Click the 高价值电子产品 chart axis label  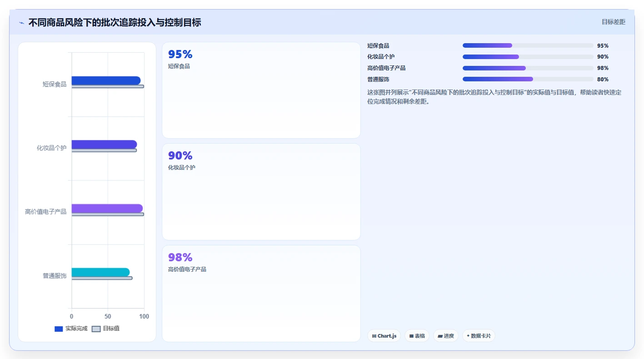pos(45,212)
